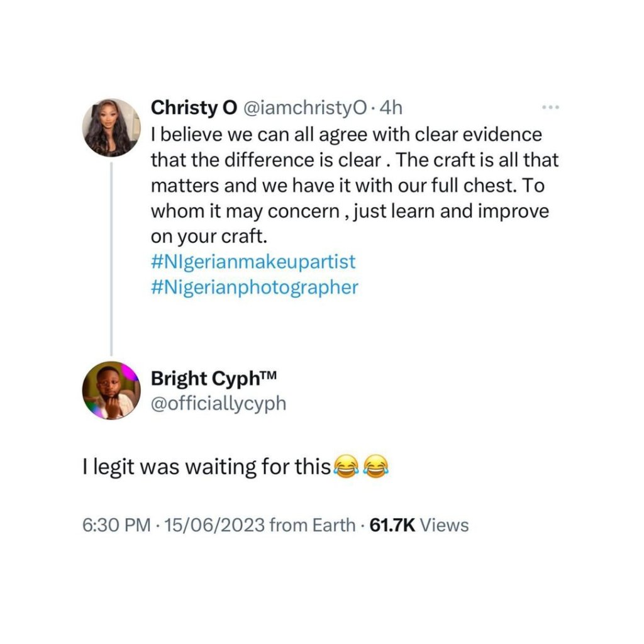This screenshot has height=644, width=644.
Task: Click the Bright Cyph display name
Action: coord(204,379)
